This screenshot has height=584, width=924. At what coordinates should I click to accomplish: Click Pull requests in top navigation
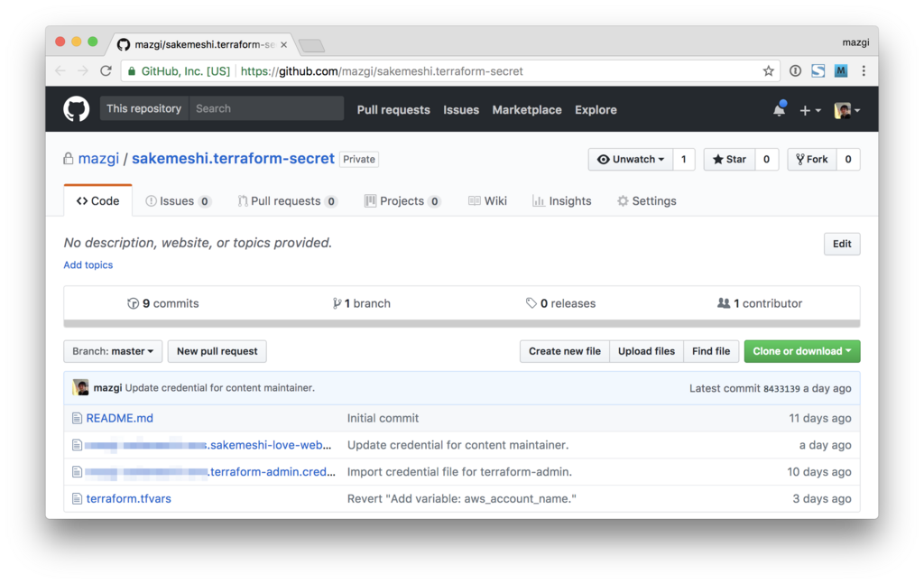393,109
